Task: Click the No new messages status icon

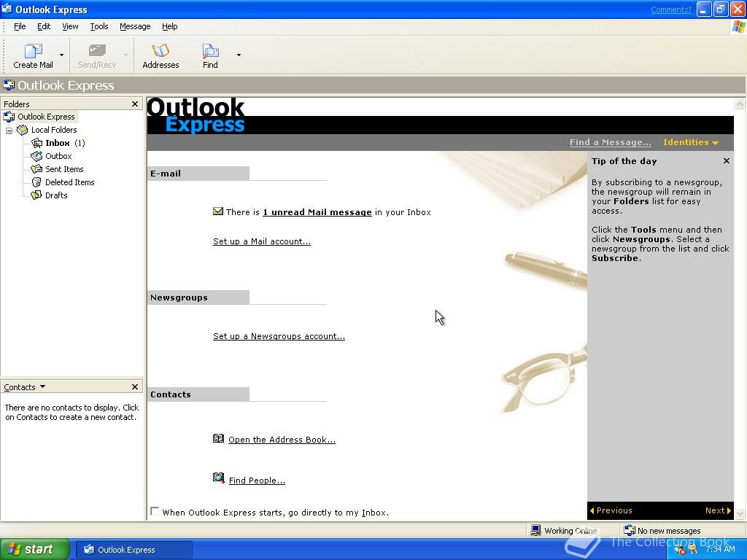Action: (630, 530)
